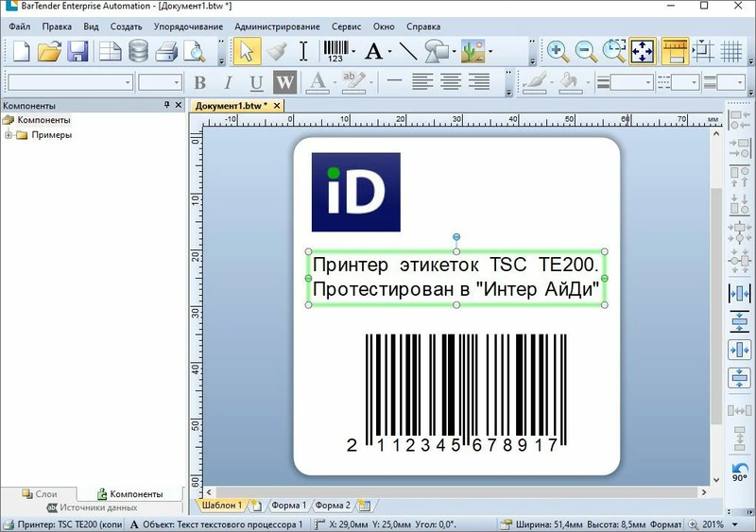The image size is (756, 532).
Task: Open the font name dropdown
Action: [128, 83]
